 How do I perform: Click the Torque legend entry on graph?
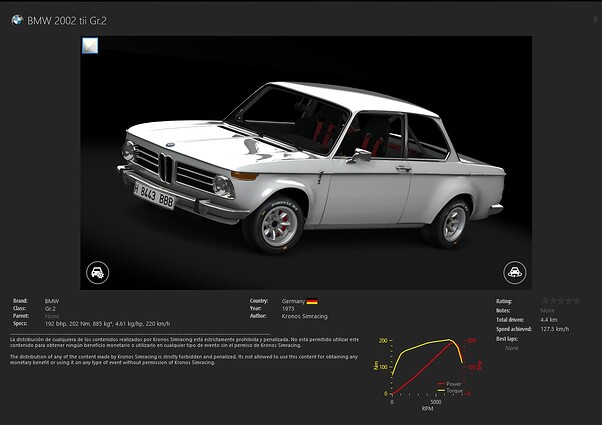pos(450,391)
